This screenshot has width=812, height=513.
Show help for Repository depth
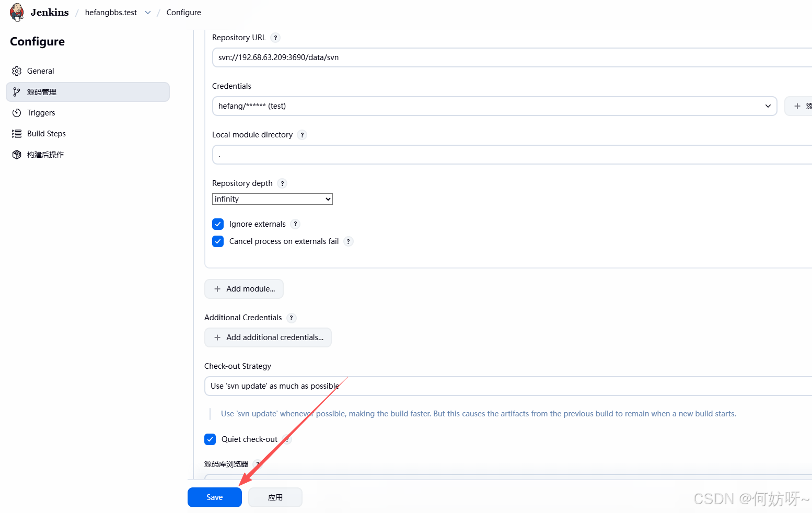point(282,183)
